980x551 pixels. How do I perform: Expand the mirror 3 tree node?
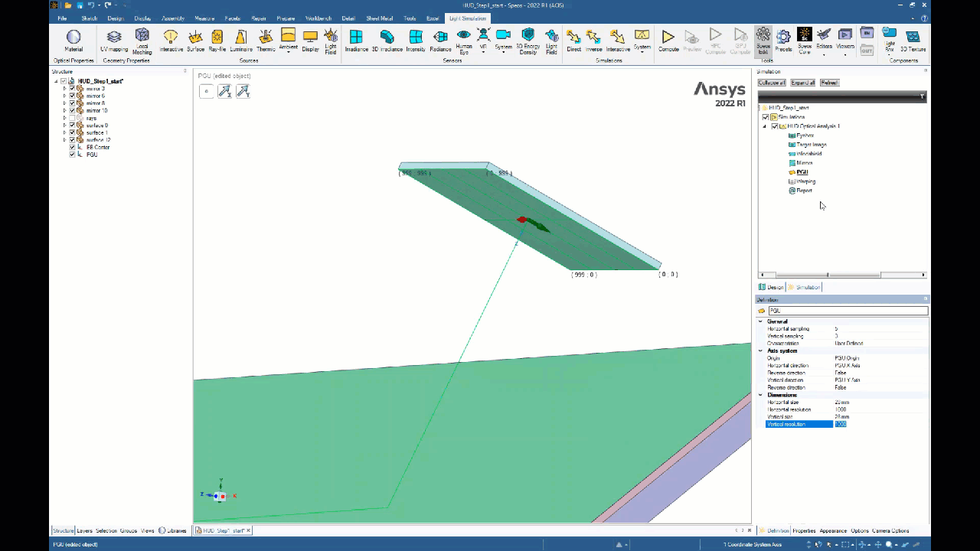coord(64,89)
